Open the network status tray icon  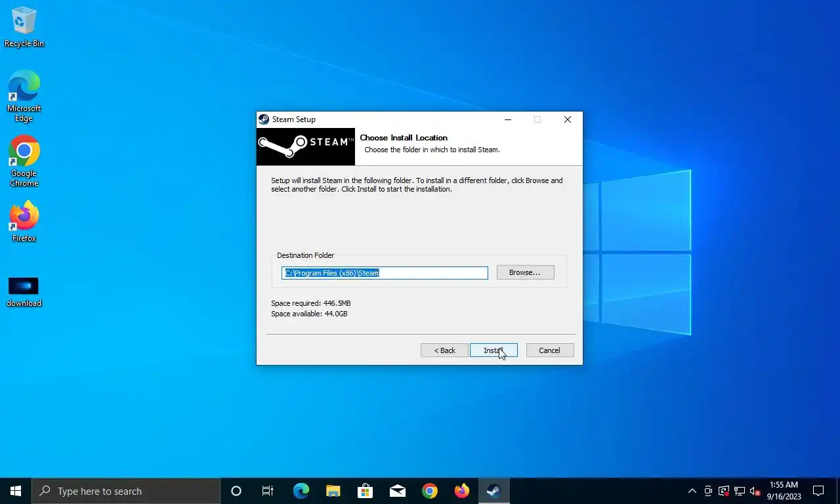[x=740, y=491]
